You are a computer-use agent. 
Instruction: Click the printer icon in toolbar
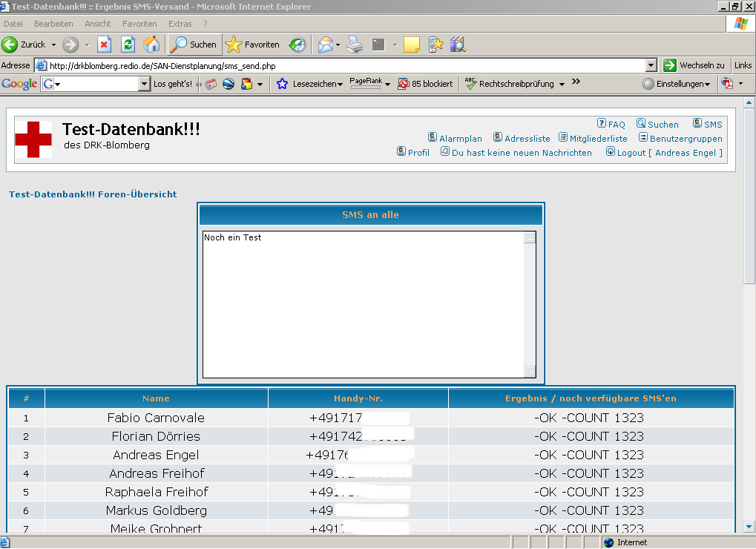[x=355, y=45]
